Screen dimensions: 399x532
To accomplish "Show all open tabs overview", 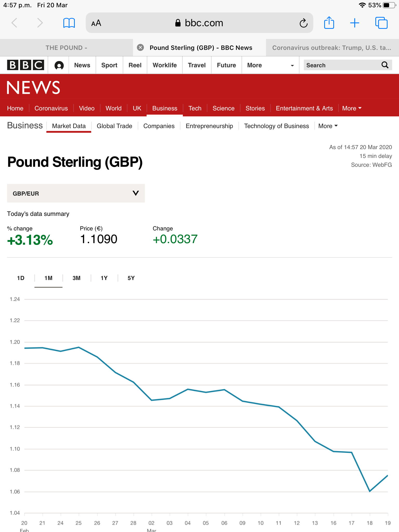I will coord(381,23).
